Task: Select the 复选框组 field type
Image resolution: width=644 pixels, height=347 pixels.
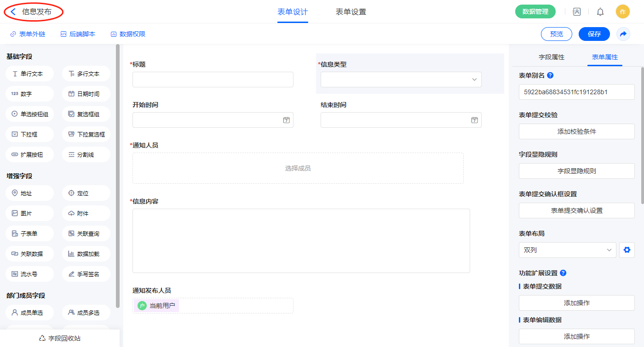Action: click(86, 114)
